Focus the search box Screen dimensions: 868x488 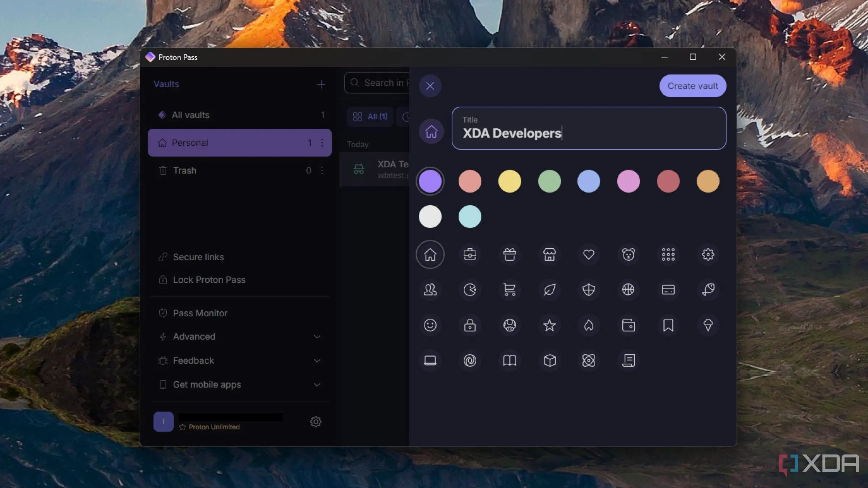point(377,83)
